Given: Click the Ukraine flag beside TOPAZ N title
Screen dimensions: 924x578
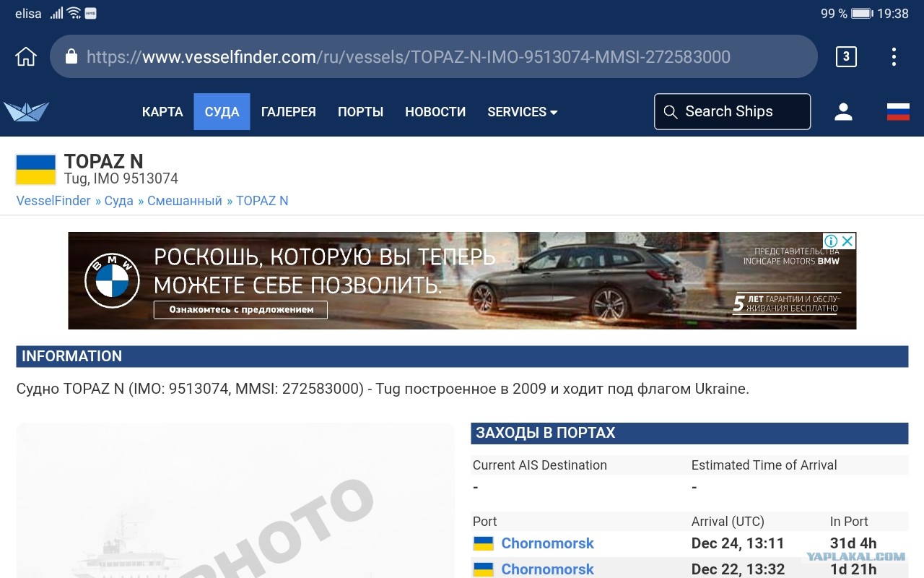Looking at the screenshot, I should click(x=36, y=170).
